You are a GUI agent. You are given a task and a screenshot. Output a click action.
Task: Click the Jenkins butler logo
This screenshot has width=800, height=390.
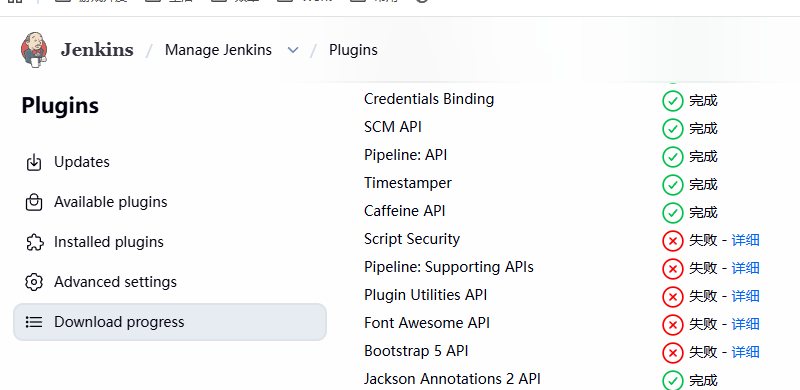[34, 50]
